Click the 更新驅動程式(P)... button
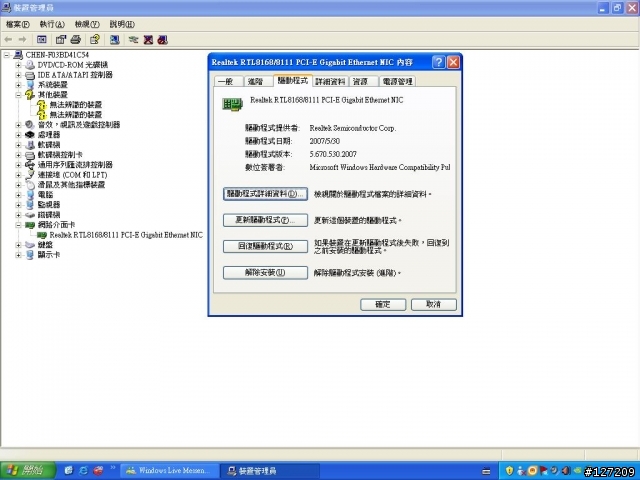640x480 pixels. pos(265,220)
